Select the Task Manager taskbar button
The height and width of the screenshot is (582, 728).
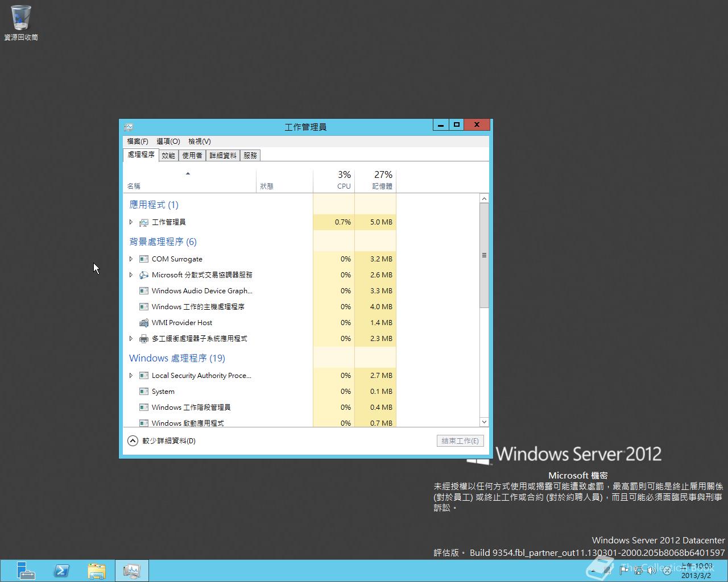(x=132, y=570)
